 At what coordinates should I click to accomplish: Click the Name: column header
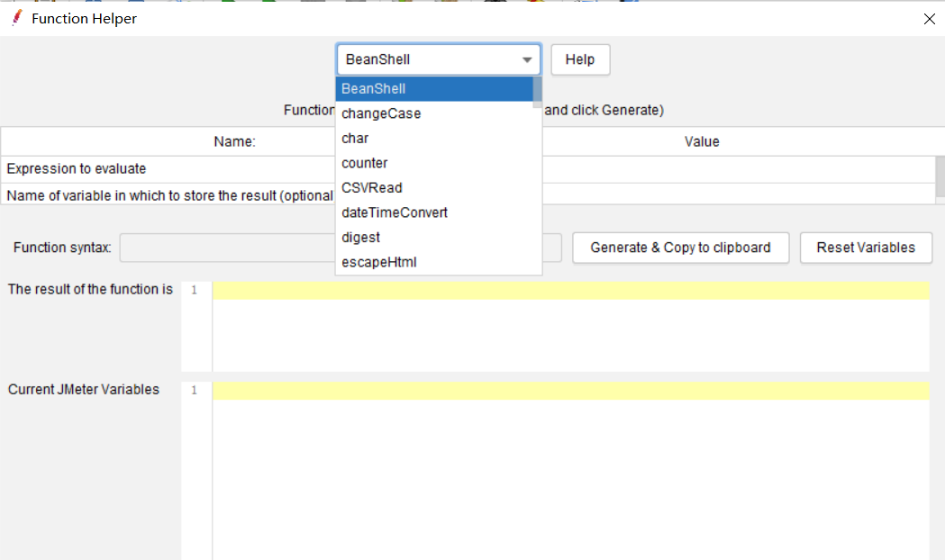click(234, 141)
